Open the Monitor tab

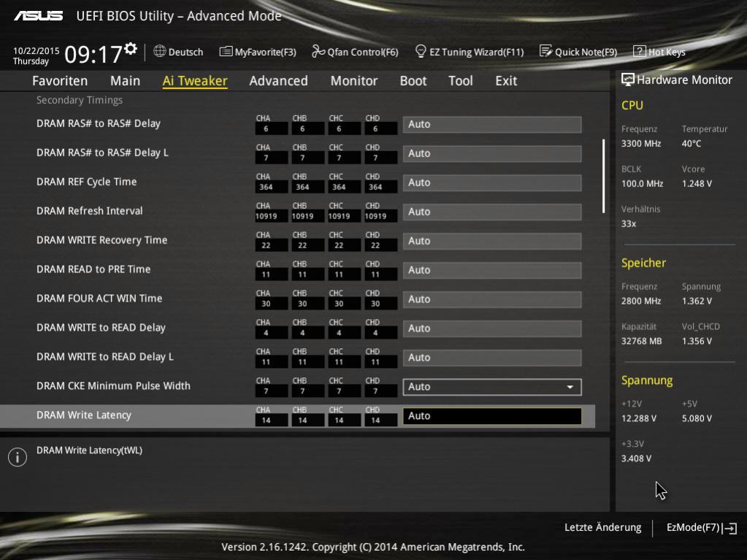click(x=354, y=81)
